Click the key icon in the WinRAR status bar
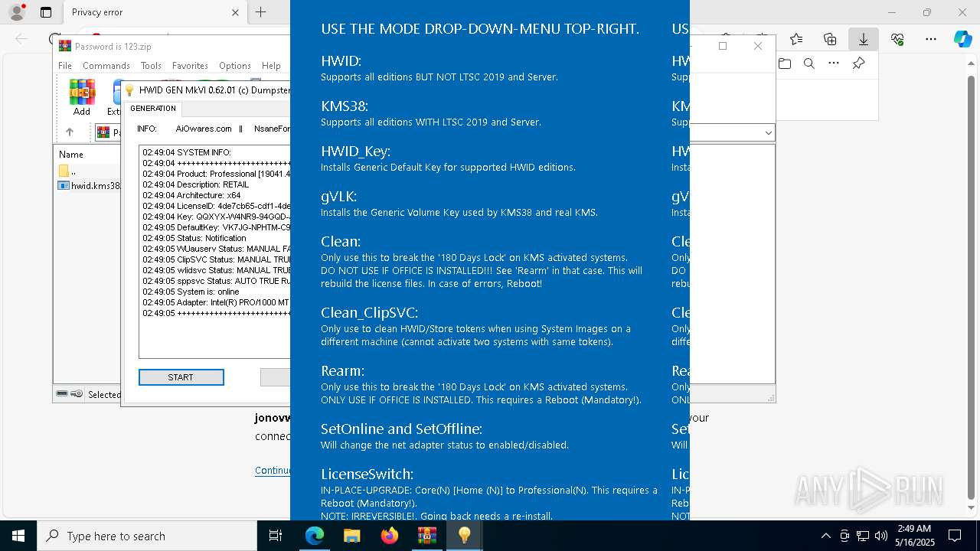Viewport: 980px width, 551px height. (77, 394)
